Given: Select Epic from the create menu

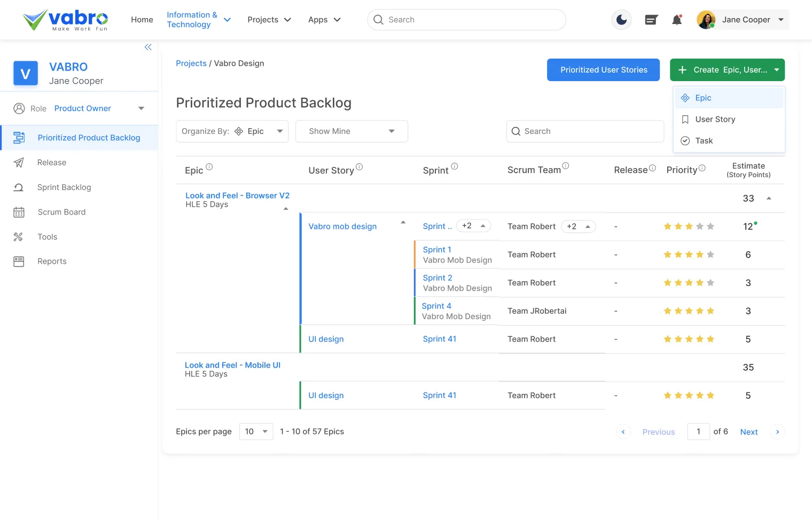Looking at the screenshot, I should pyautogui.click(x=703, y=98).
